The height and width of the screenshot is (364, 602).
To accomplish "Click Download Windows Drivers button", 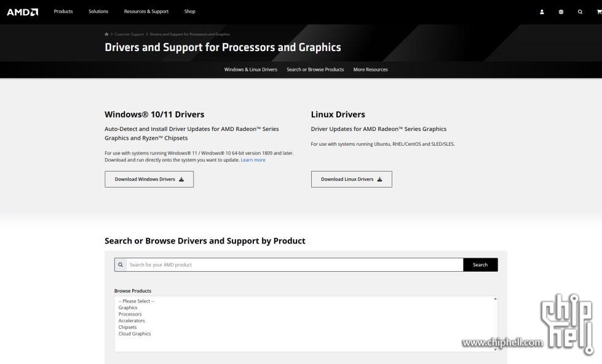I will [149, 180].
